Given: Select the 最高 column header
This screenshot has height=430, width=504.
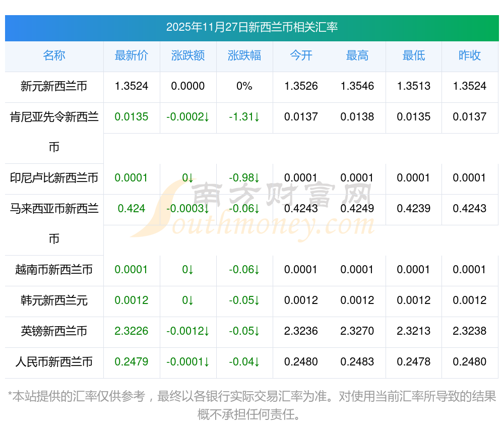Looking at the screenshot, I should [x=357, y=56].
